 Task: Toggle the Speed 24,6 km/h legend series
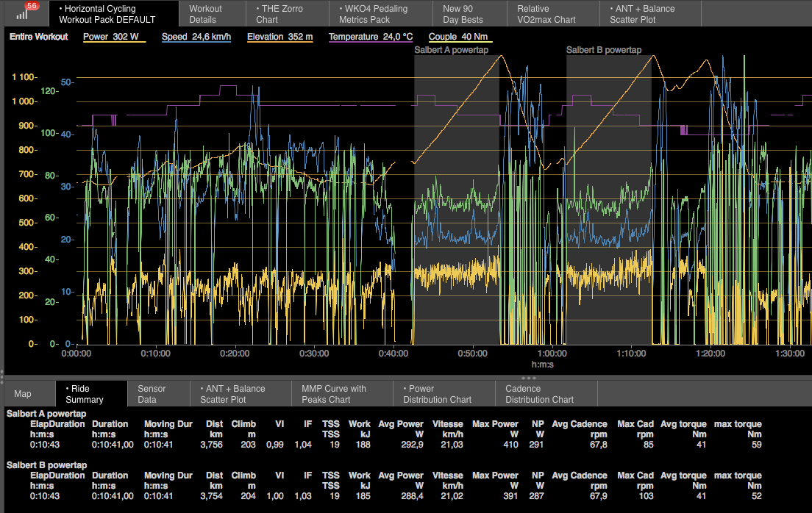[196, 37]
